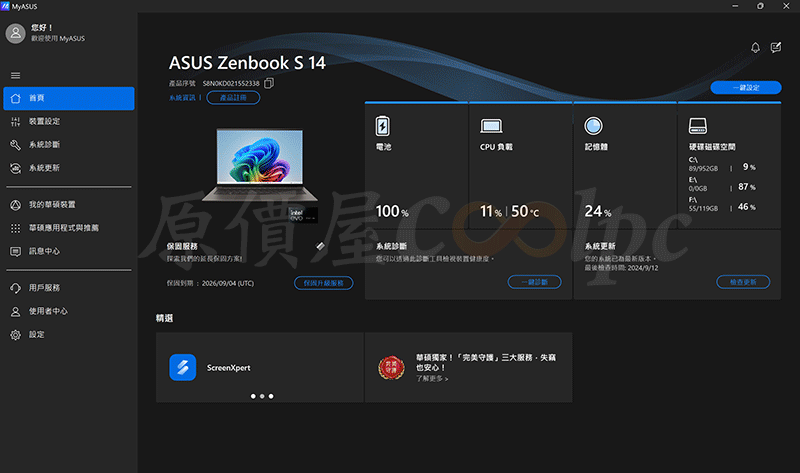Open 系統診斷 in sidebar menu
This screenshot has width=800, height=473.
pyautogui.click(x=69, y=145)
